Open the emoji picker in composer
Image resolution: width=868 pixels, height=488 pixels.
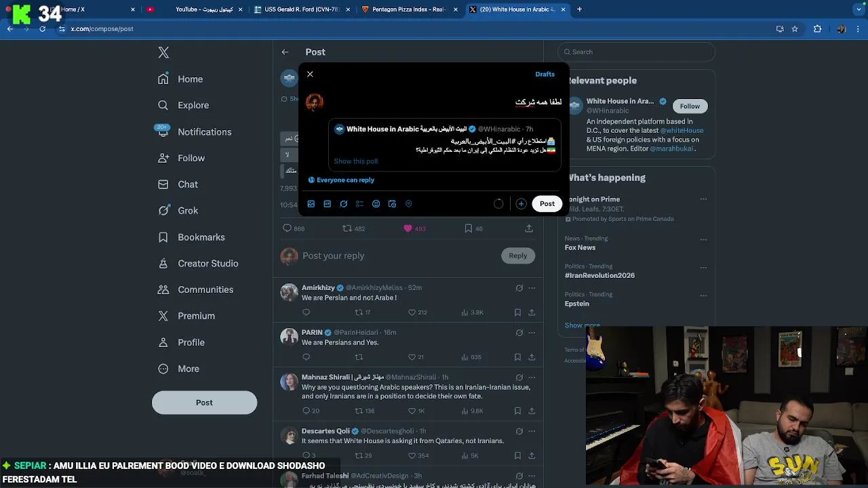pyautogui.click(x=376, y=203)
